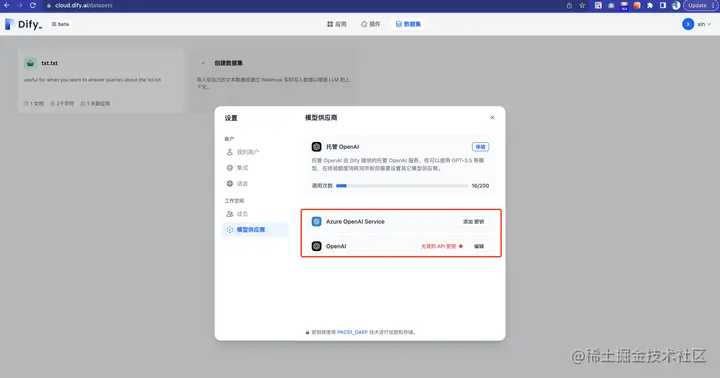720x378 pixels.
Task: Click the OpenAI provider logo icon
Action: [x=316, y=246]
